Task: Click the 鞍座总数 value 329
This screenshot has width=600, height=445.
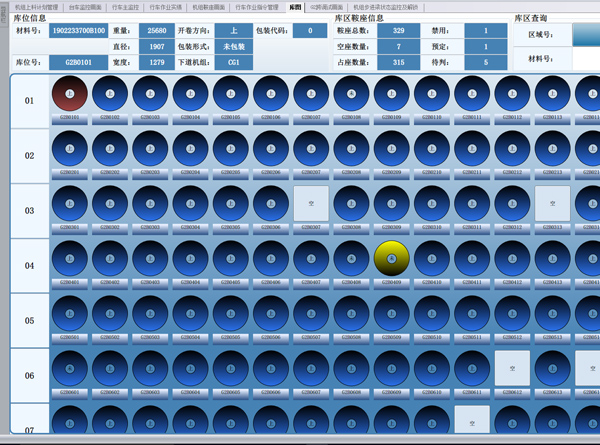Action: pyautogui.click(x=398, y=31)
